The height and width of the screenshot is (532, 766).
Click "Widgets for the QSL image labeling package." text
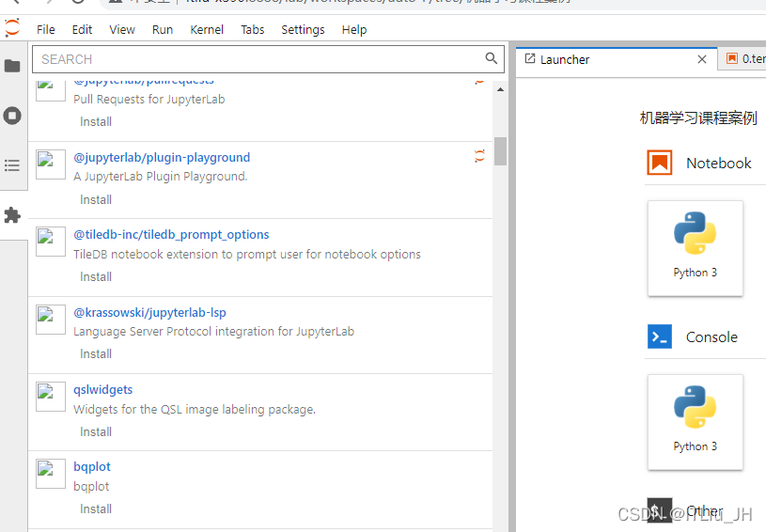click(x=195, y=409)
